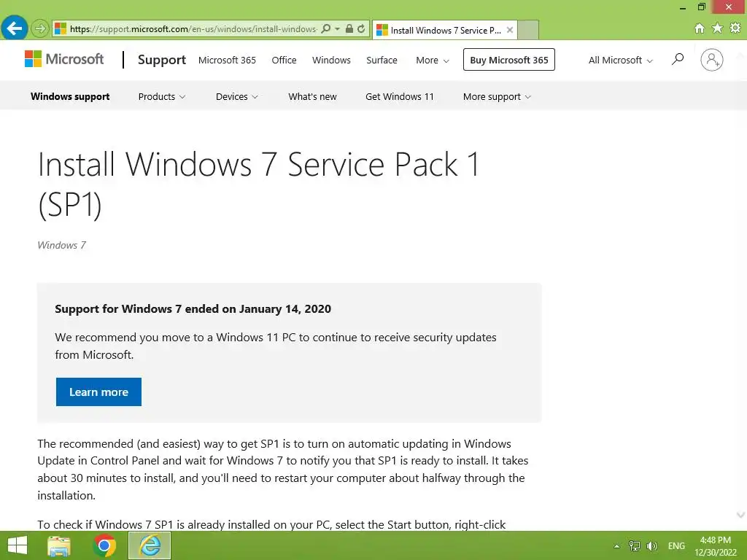The width and height of the screenshot is (747, 560).
Task: Go to the browser Home page icon
Action: point(700,28)
